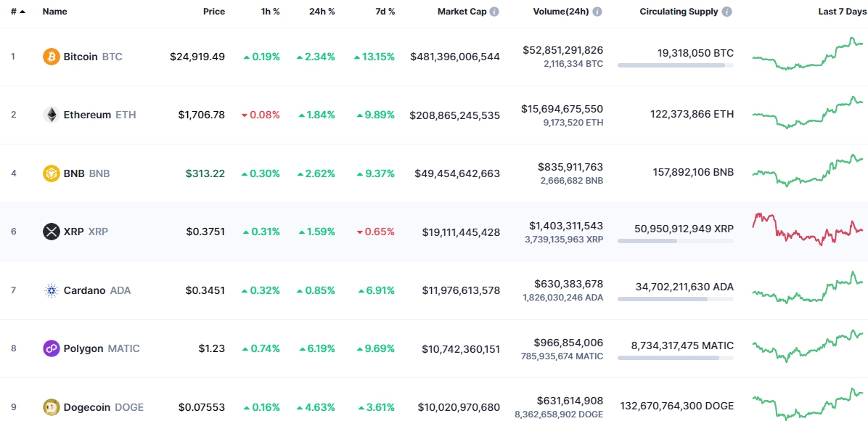Screen dimensions: 868x429
Task: Open the Market Cap info icon
Action: 494,12
